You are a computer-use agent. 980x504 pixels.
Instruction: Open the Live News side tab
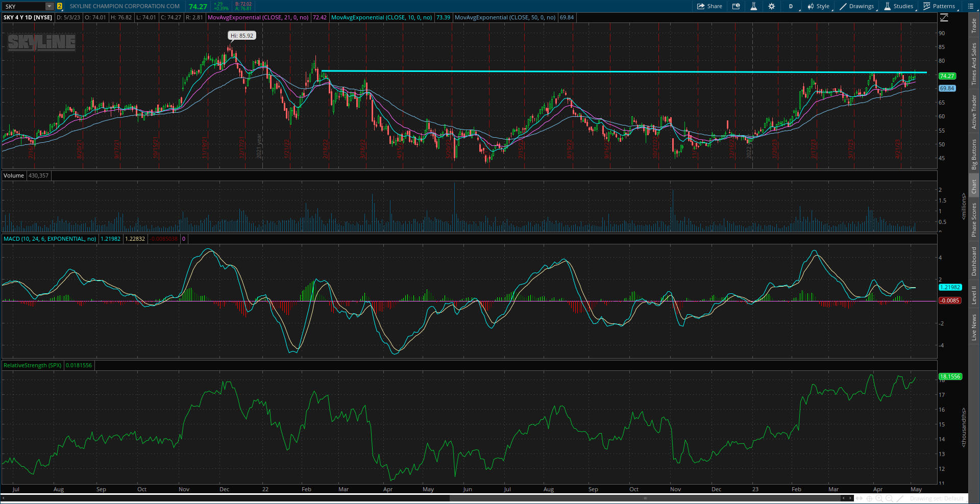click(x=974, y=327)
